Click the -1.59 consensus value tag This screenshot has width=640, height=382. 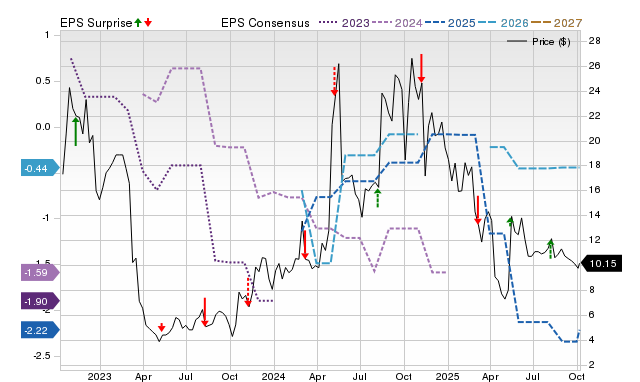(x=40, y=272)
